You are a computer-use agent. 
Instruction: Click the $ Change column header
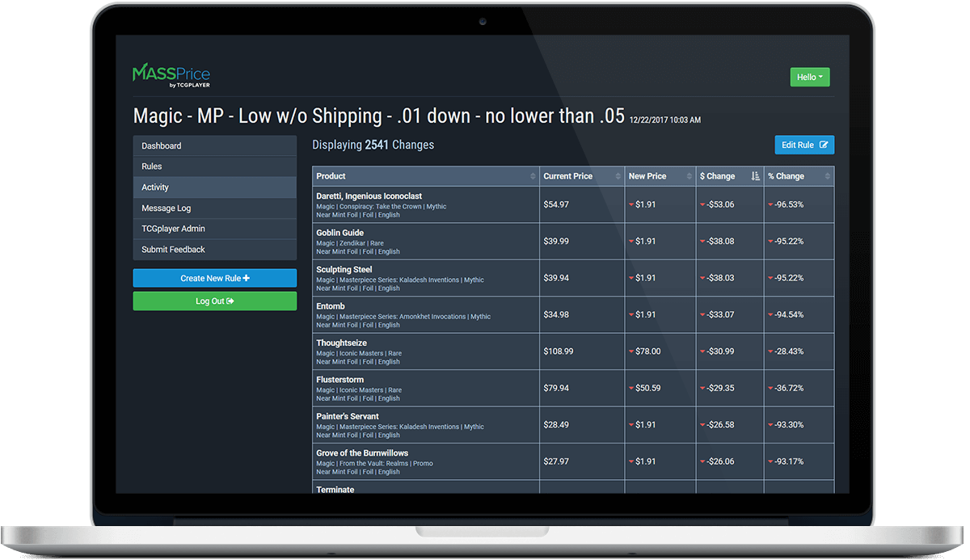(x=730, y=176)
